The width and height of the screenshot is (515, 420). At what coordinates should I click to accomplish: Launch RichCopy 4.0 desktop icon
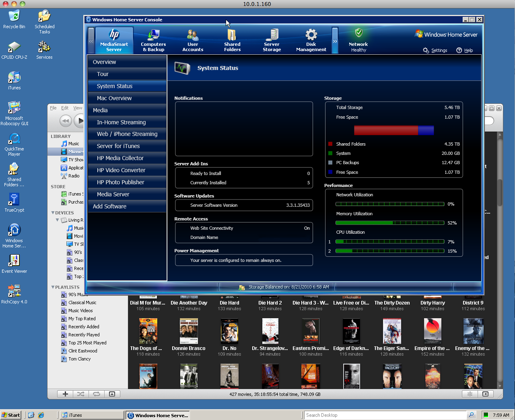pyautogui.click(x=14, y=294)
